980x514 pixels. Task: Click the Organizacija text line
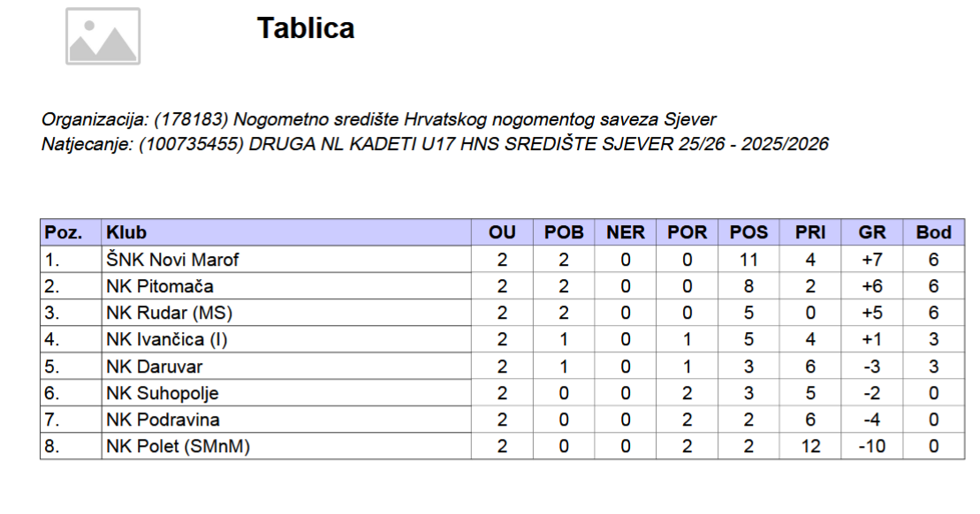(x=378, y=119)
